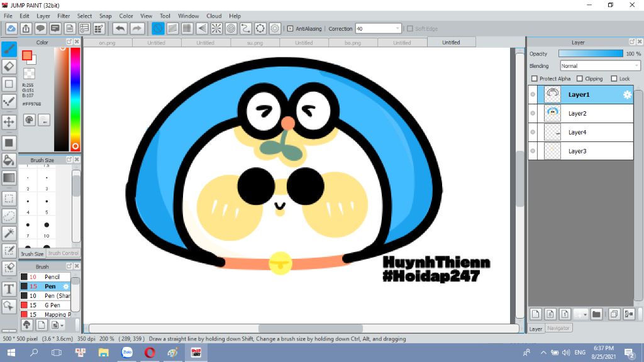Open the Blending mode dropdown
The height and width of the screenshot is (362, 644).
600,65
